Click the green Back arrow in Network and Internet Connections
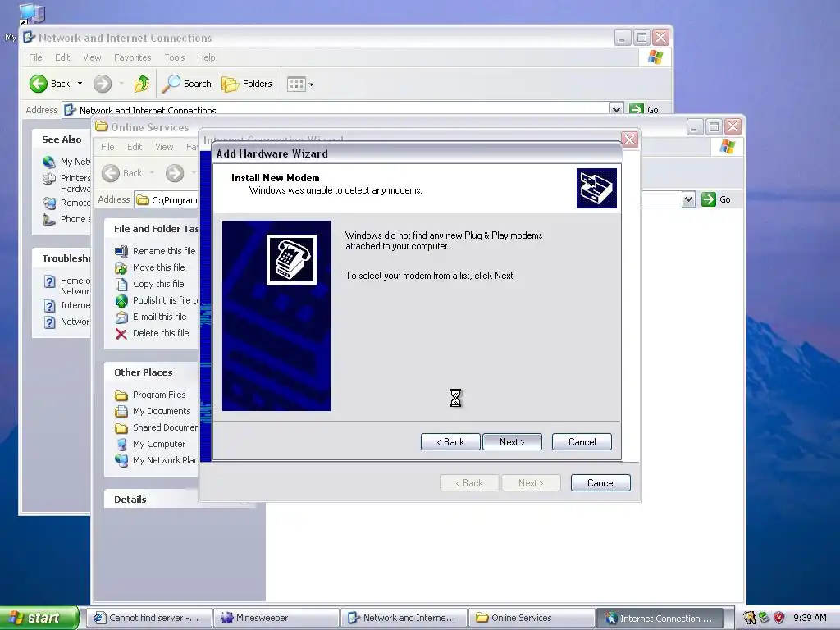 38,84
